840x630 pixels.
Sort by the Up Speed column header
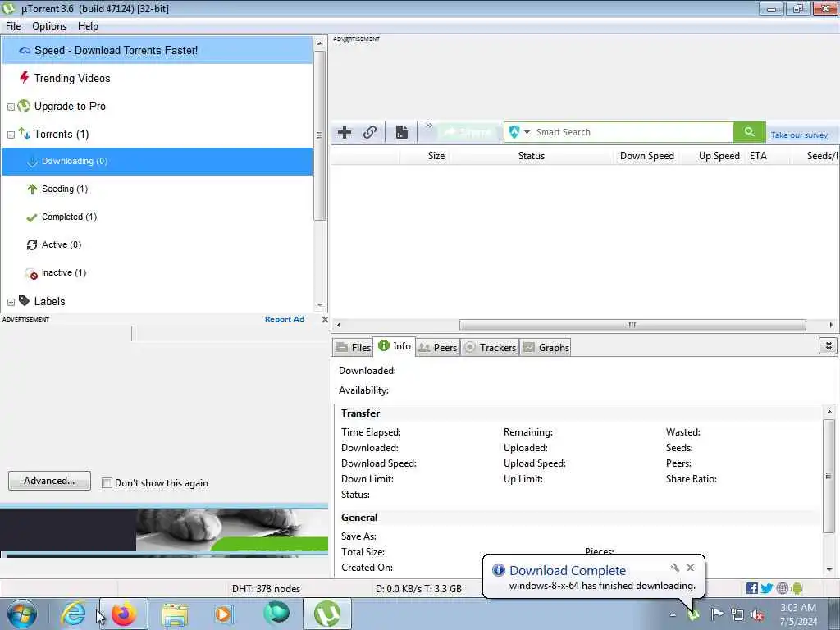coord(719,156)
